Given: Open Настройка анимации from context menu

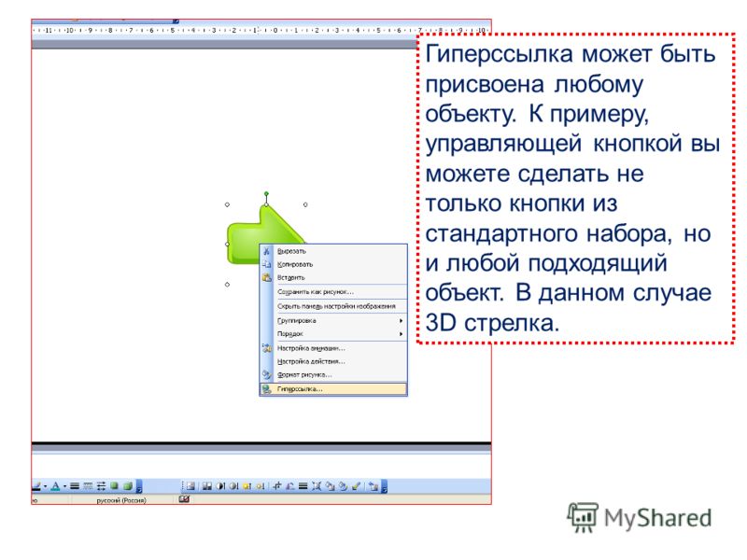Looking at the screenshot, I should (333, 348).
